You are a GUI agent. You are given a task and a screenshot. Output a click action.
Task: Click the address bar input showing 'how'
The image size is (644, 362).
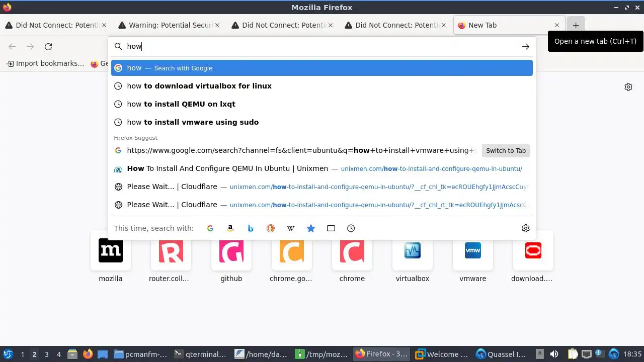tap(322, 46)
